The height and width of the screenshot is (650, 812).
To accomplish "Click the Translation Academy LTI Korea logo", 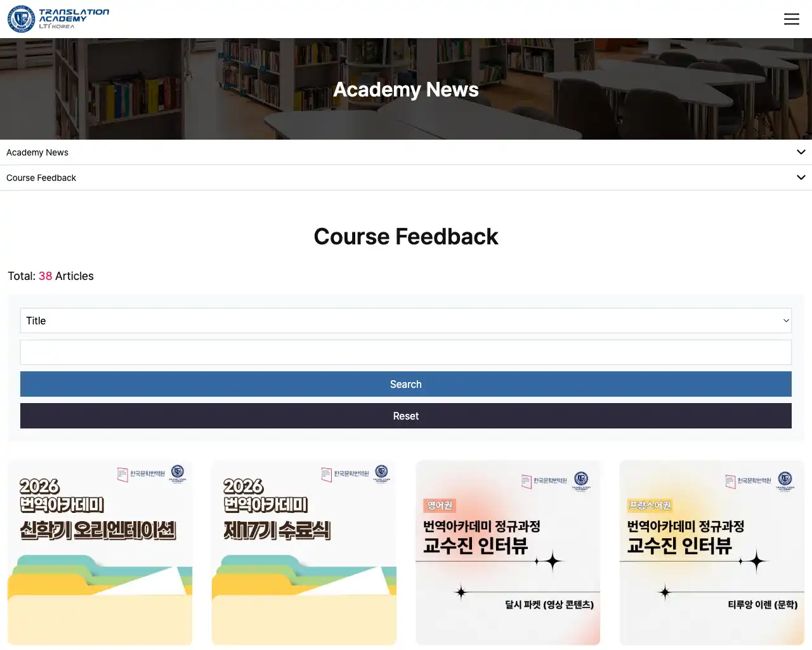I will [x=58, y=19].
